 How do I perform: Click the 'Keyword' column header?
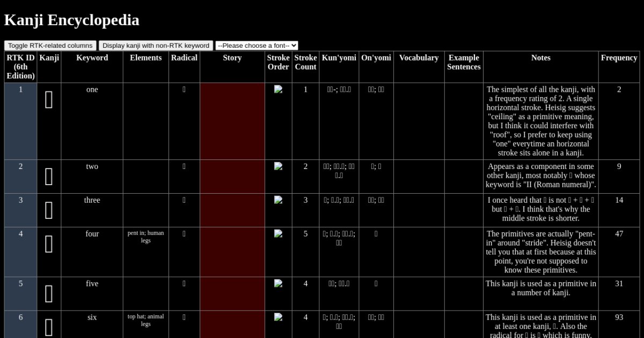click(92, 58)
